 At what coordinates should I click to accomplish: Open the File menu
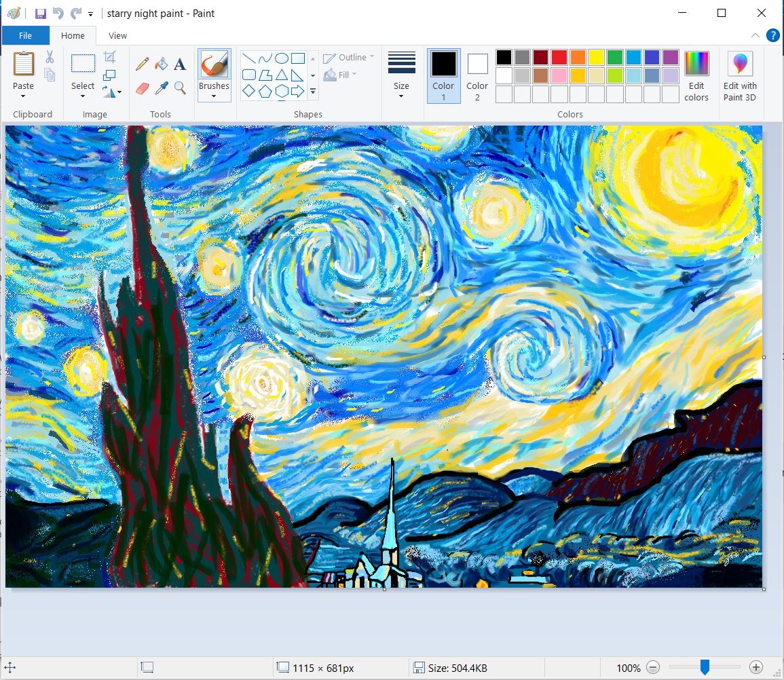pyautogui.click(x=26, y=35)
